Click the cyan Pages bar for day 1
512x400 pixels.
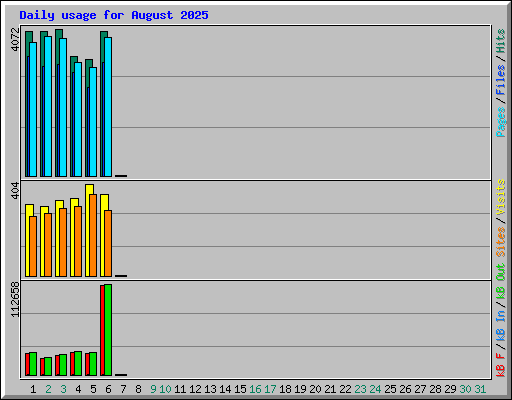pyautogui.click(x=33, y=109)
